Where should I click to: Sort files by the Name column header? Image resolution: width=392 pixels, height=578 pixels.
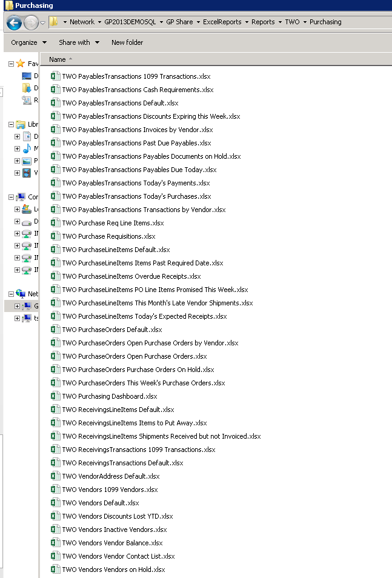(x=58, y=59)
